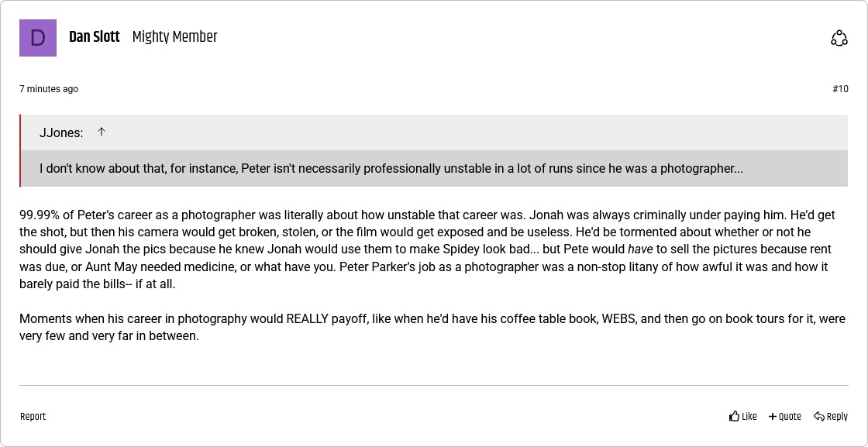Click the word WEBS in the post

coord(619,319)
